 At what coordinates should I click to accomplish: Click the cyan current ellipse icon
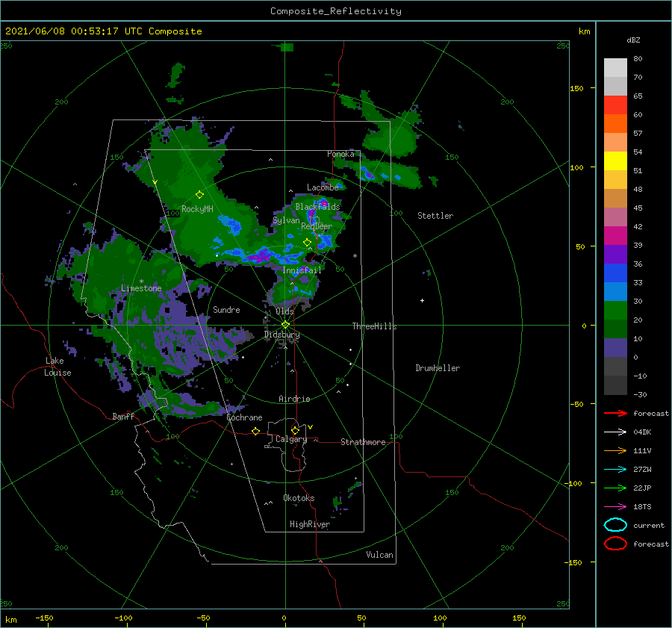pos(615,525)
